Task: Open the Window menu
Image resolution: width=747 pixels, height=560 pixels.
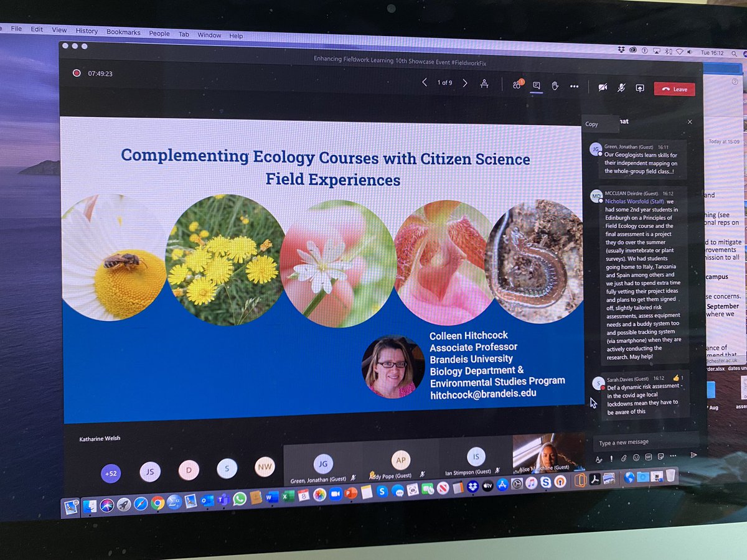Action: point(210,35)
